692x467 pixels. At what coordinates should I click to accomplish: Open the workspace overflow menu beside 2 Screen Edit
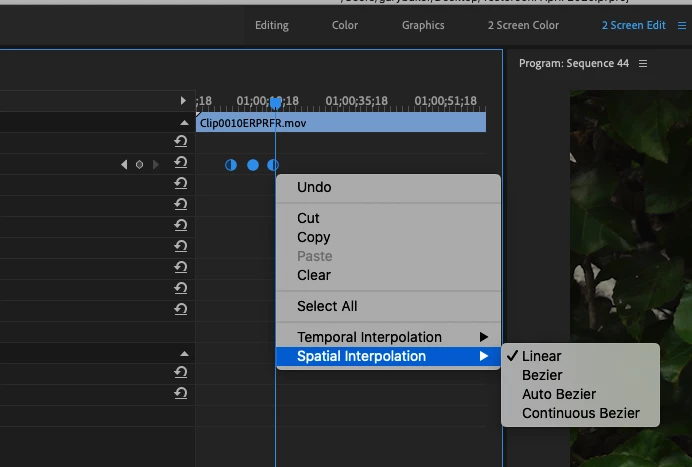tap(682, 26)
